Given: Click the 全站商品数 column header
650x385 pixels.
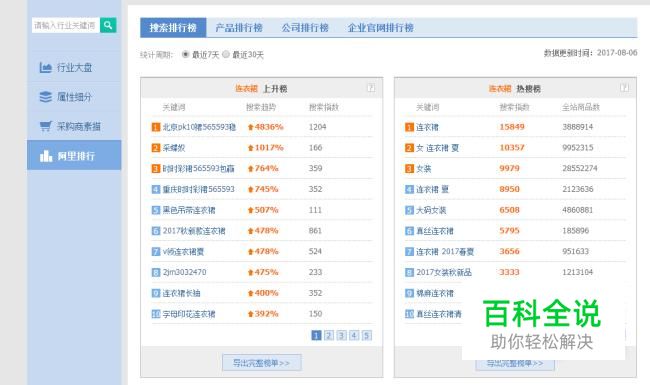Looking at the screenshot, I should [x=581, y=107].
